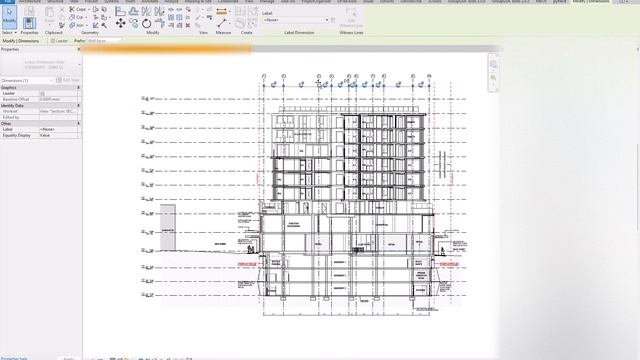Viewport: 640px width, 360px height.
Task: Click the Cope geometry tool
Action: coord(77,9)
